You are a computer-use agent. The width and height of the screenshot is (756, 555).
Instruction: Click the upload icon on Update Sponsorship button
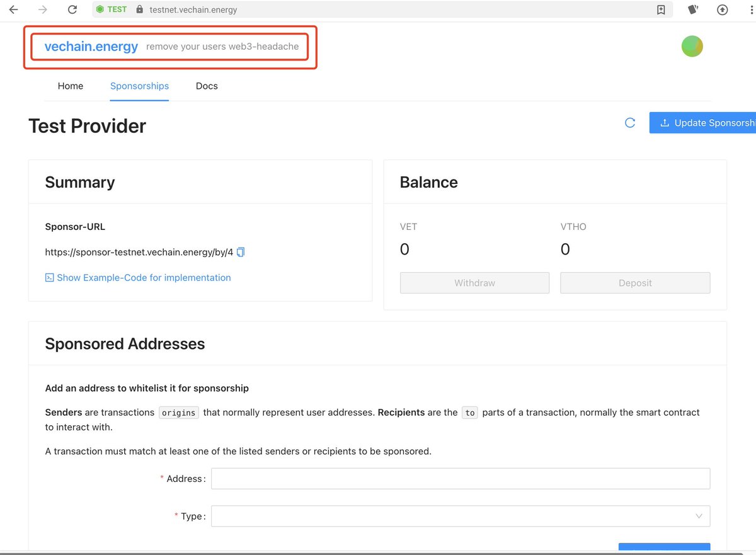tap(665, 123)
